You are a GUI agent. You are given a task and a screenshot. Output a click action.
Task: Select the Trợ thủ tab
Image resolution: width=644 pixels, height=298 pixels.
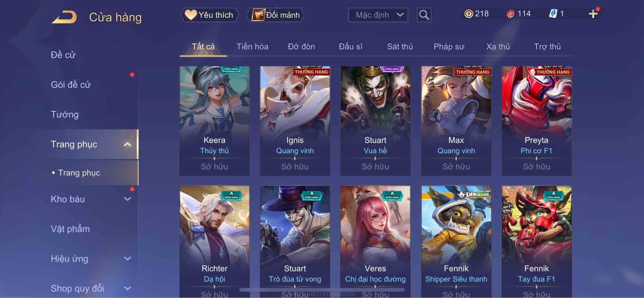[547, 46]
